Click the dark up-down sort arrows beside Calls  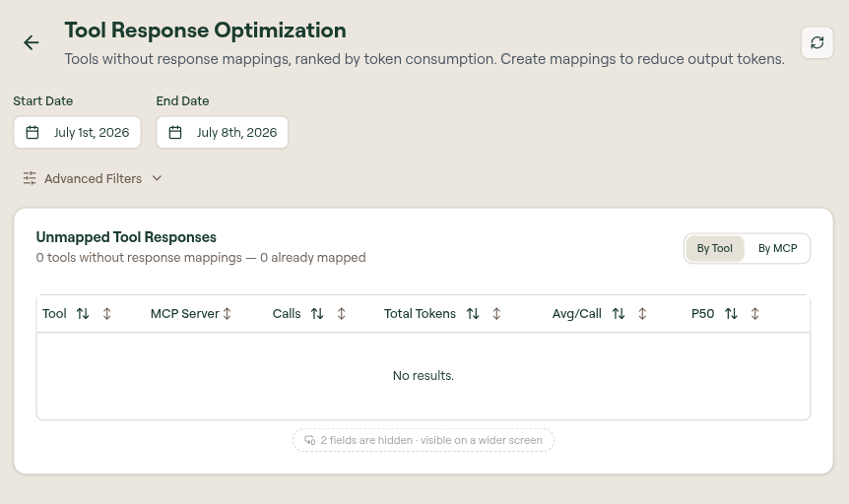pyautogui.click(x=317, y=313)
